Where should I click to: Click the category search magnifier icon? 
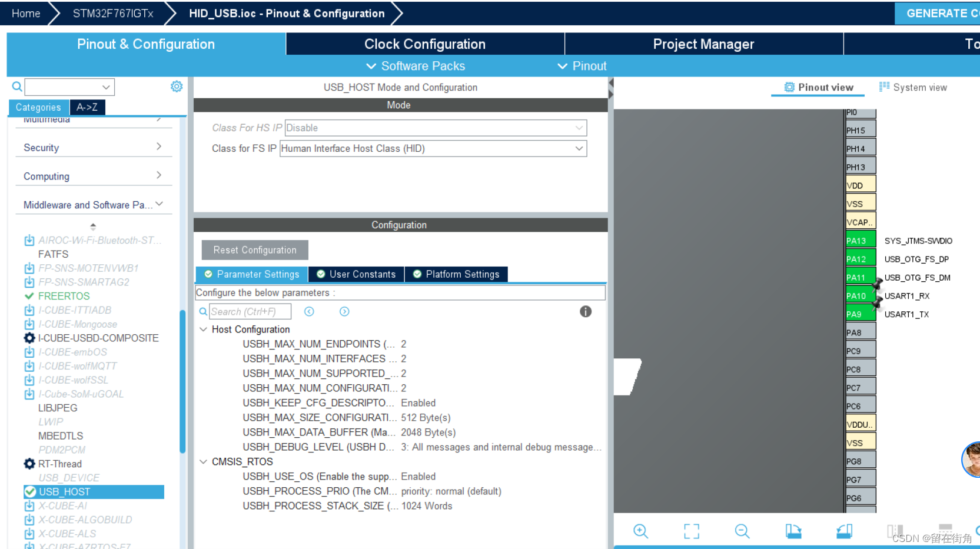click(17, 87)
